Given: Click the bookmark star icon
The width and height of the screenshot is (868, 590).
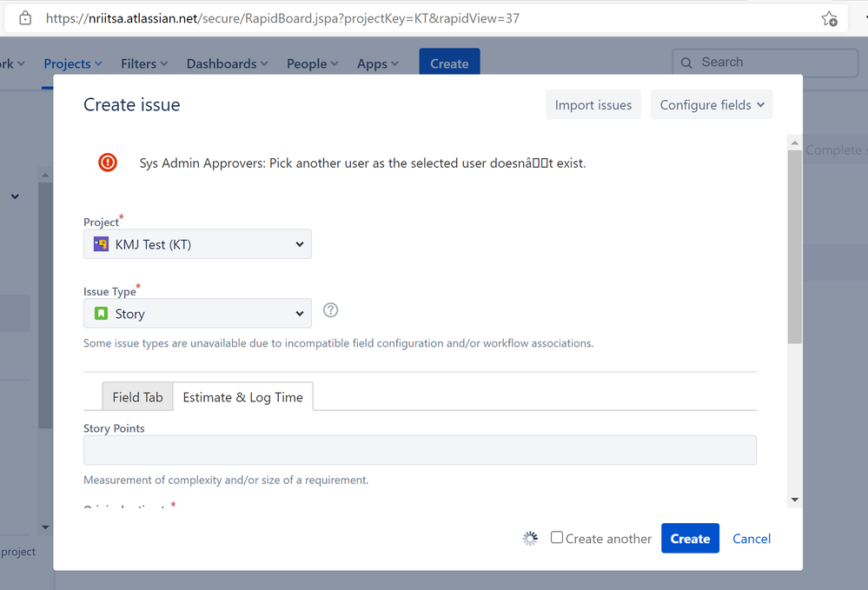Looking at the screenshot, I should pos(829,19).
